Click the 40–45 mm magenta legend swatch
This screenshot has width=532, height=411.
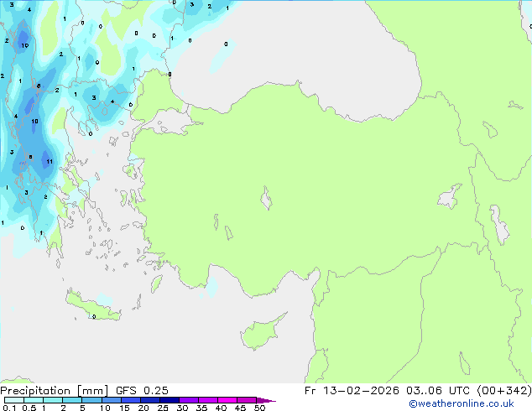pyautogui.click(x=227, y=400)
